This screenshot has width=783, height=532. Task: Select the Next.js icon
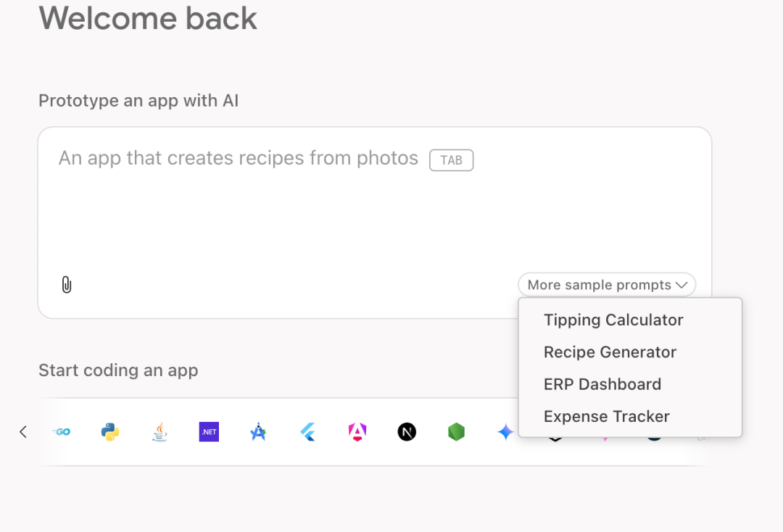tap(406, 431)
